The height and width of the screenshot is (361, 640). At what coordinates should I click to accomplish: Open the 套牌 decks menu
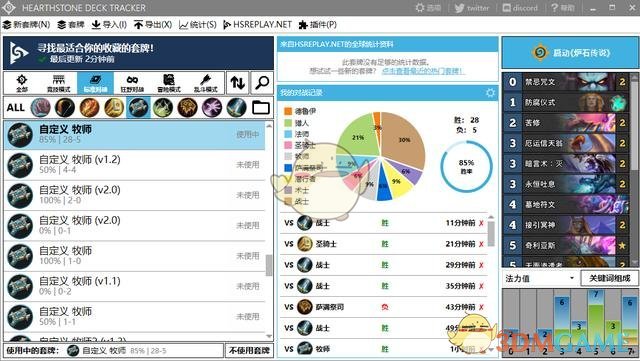(x=71, y=25)
